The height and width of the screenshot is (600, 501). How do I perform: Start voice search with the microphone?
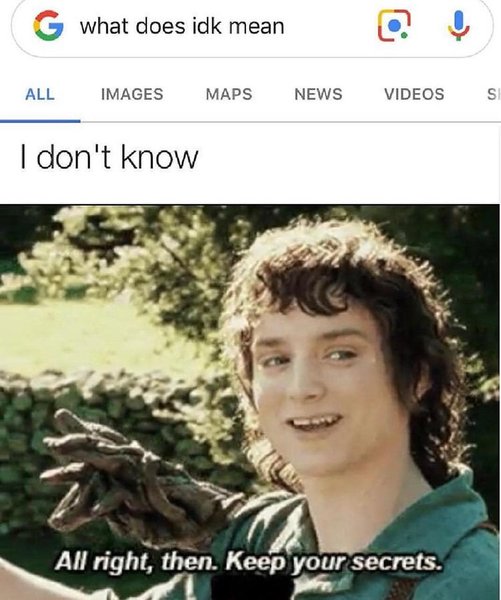pyautogui.click(x=459, y=26)
